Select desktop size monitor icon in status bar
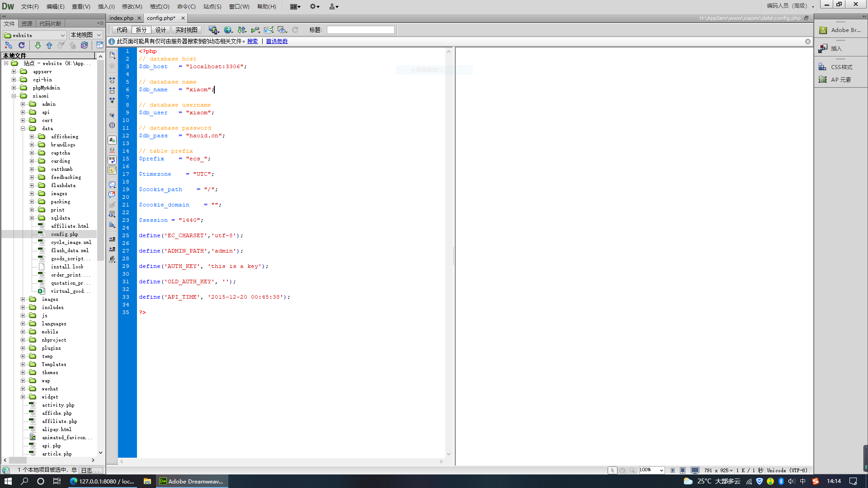The height and width of the screenshot is (488, 868). 695,470
